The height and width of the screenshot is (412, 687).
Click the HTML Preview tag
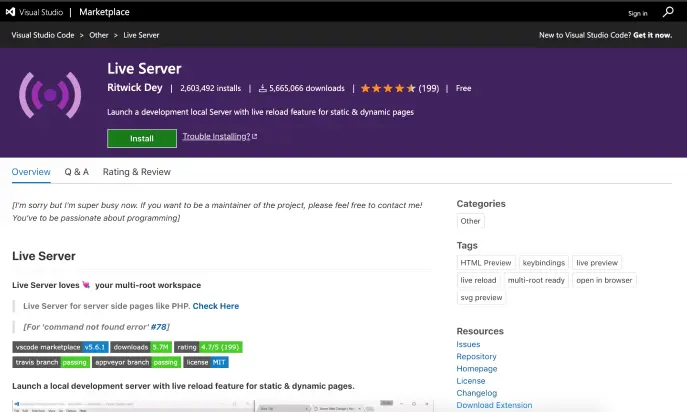pos(486,263)
